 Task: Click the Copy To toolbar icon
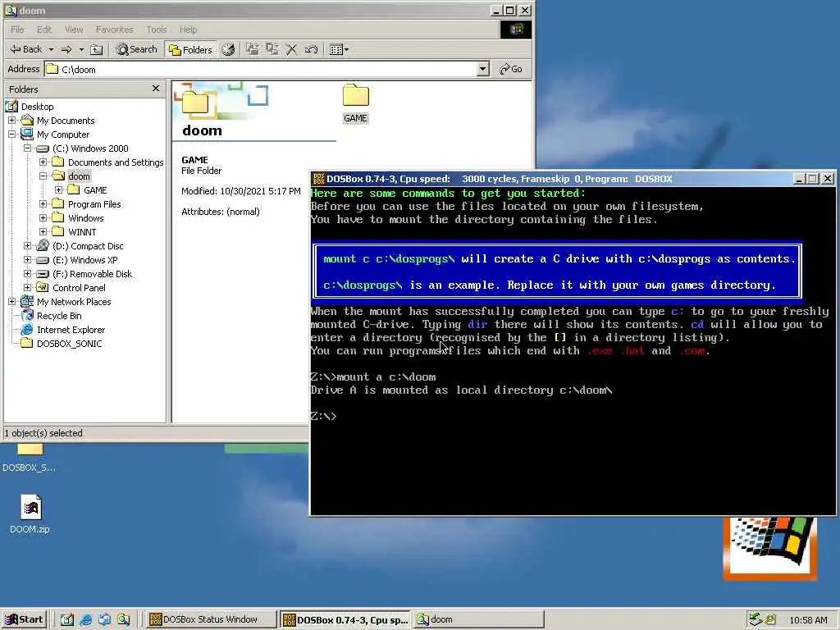(x=272, y=49)
